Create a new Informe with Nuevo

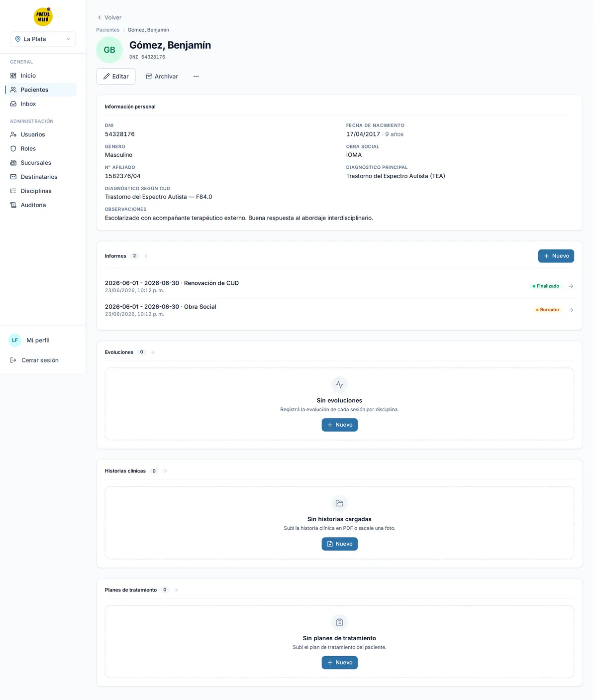pyautogui.click(x=556, y=256)
